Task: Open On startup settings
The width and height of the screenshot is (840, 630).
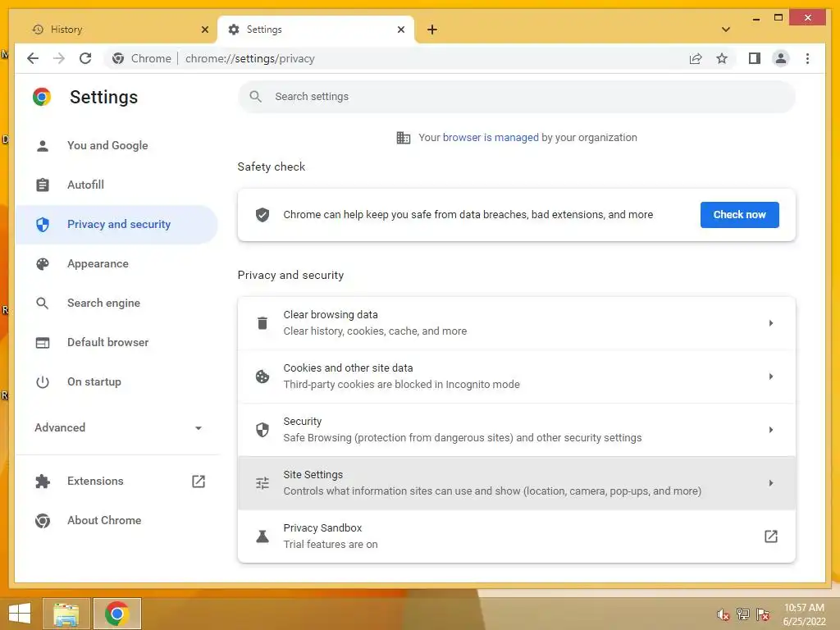Action: [x=116, y=382]
